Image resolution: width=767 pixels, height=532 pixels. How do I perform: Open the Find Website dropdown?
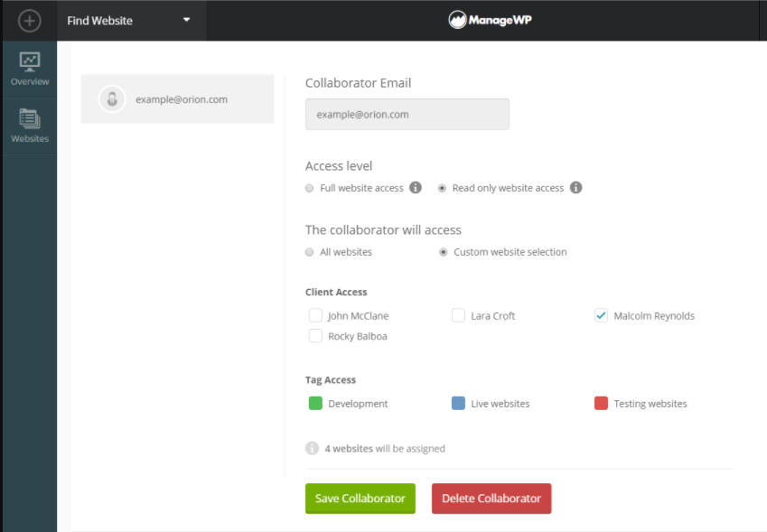point(131,21)
